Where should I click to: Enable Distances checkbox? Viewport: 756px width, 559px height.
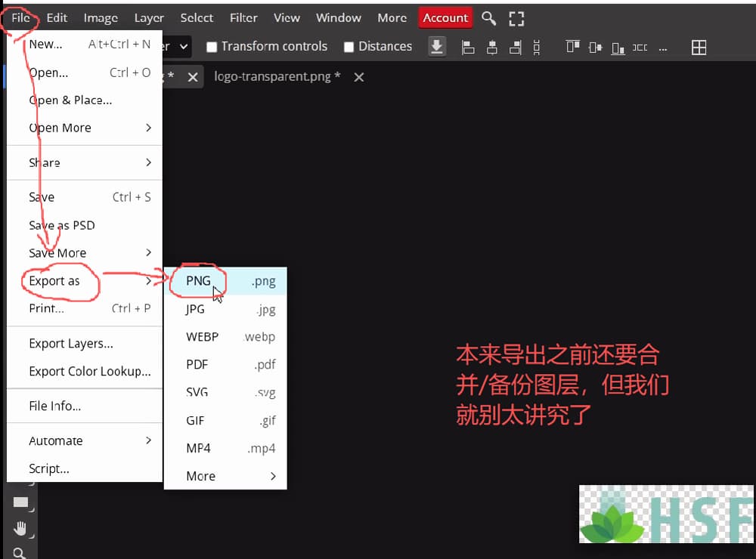click(x=349, y=47)
